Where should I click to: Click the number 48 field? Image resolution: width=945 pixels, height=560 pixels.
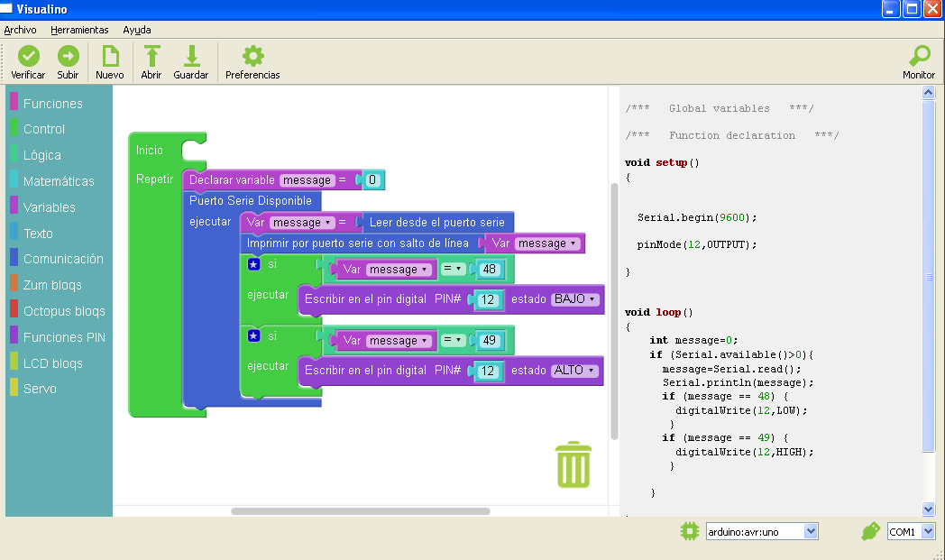pyautogui.click(x=490, y=270)
